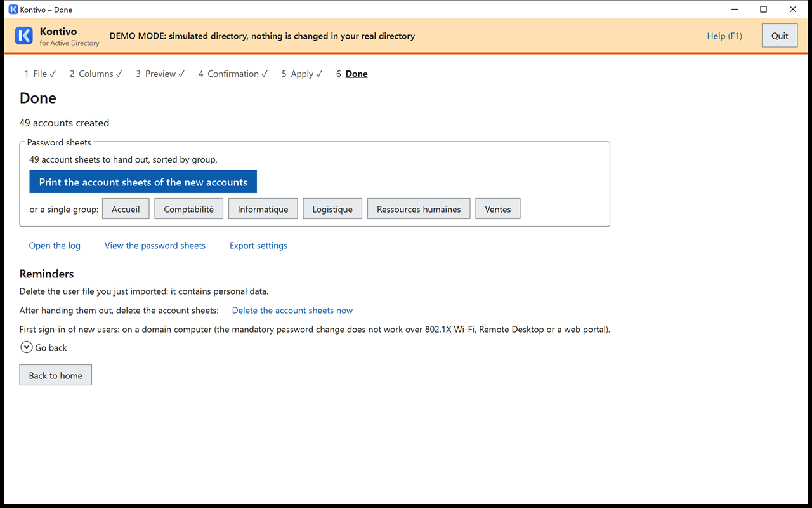Click the Kontivo logo icon in header
Viewport: 812px width, 508px height.
pos(23,36)
